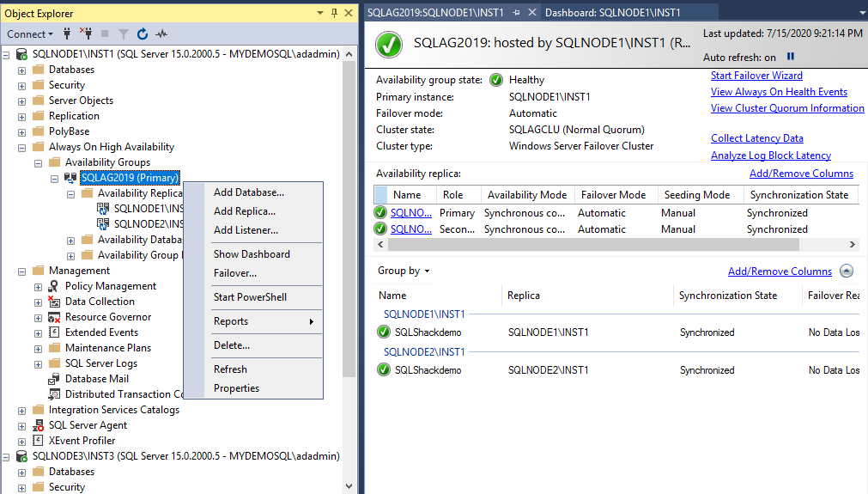The height and width of the screenshot is (494, 868).
Task: Collapse the Management node
Action: [21, 271]
